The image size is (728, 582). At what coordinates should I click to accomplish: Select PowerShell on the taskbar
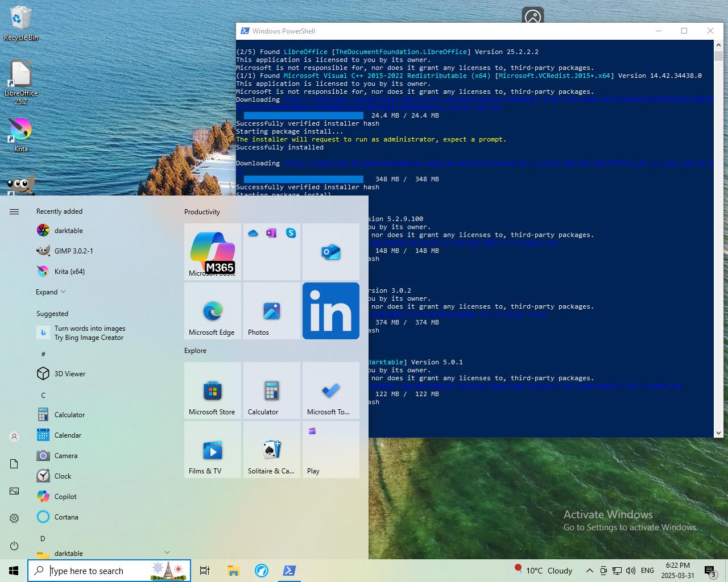[x=289, y=571]
